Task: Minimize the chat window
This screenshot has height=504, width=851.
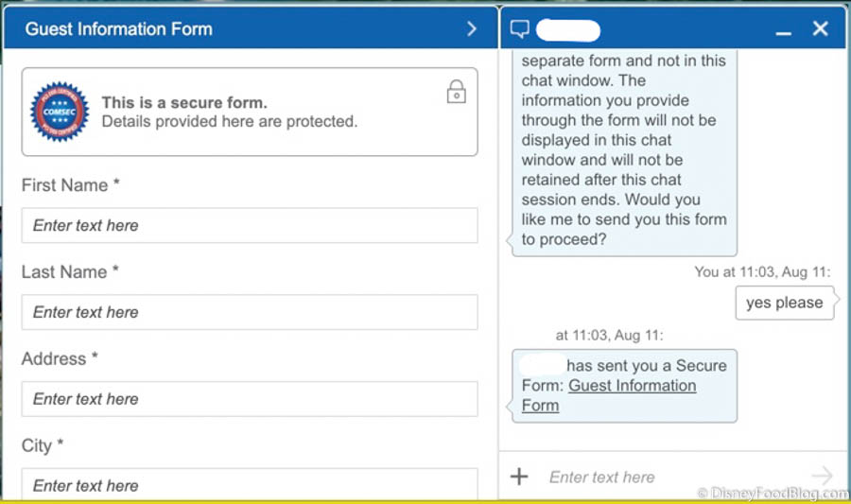Action: tap(783, 31)
